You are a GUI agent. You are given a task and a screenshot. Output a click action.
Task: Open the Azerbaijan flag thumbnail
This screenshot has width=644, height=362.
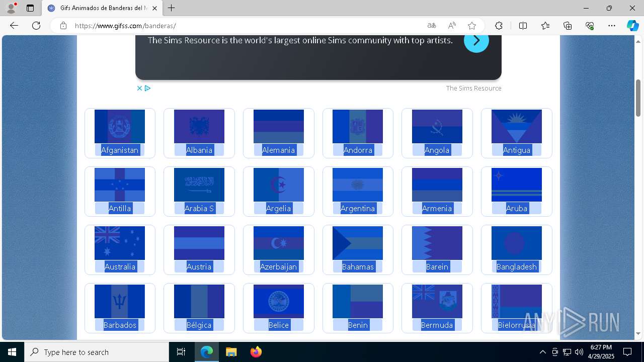coord(279,243)
